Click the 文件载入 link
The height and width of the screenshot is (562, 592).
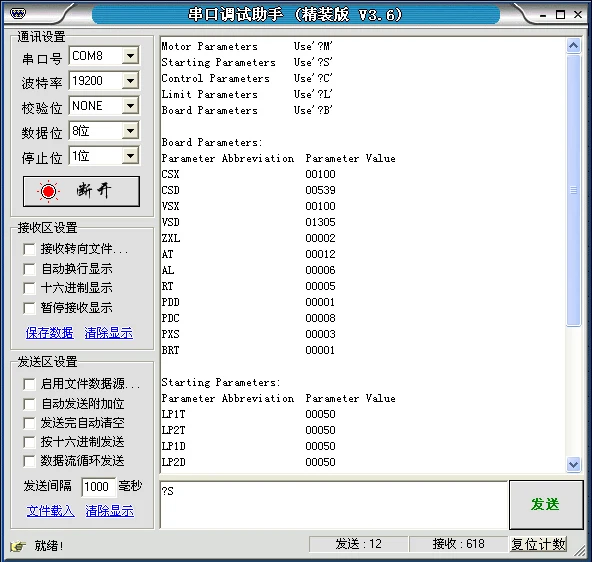(x=51, y=511)
